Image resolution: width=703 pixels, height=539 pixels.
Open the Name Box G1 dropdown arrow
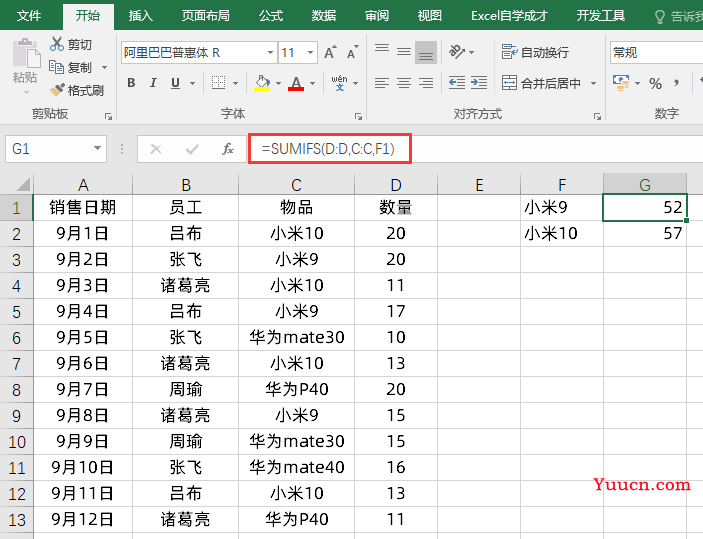(97, 148)
